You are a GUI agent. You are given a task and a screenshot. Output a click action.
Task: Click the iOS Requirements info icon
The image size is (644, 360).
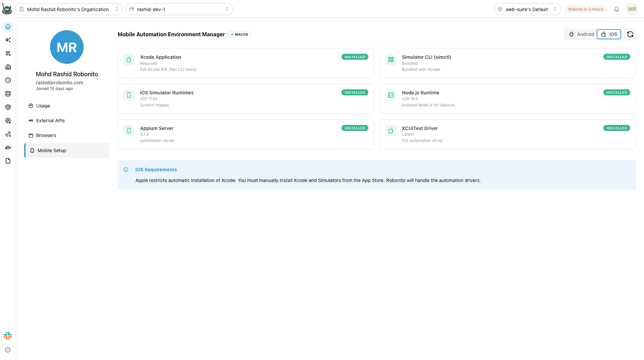pyautogui.click(x=126, y=170)
